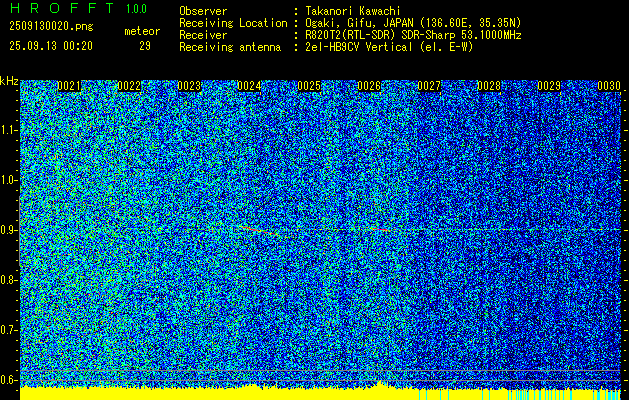Click the kHz axis unit label

[9, 81]
